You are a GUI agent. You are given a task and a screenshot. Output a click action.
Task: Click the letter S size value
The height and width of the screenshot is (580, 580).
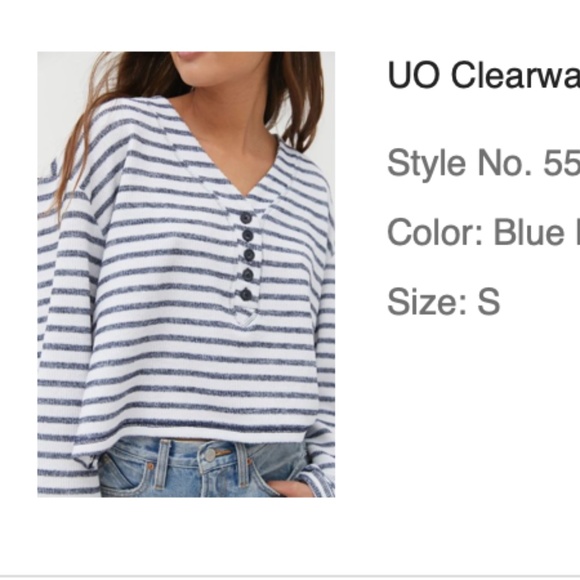click(x=489, y=301)
